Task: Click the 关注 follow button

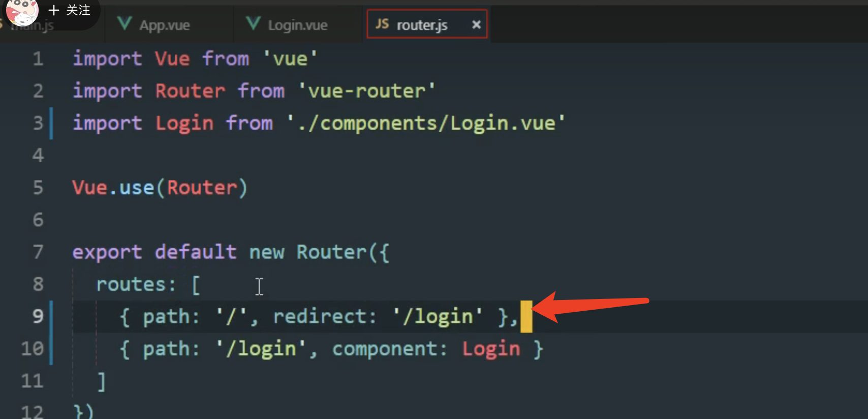Action: (x=69, y=10)
